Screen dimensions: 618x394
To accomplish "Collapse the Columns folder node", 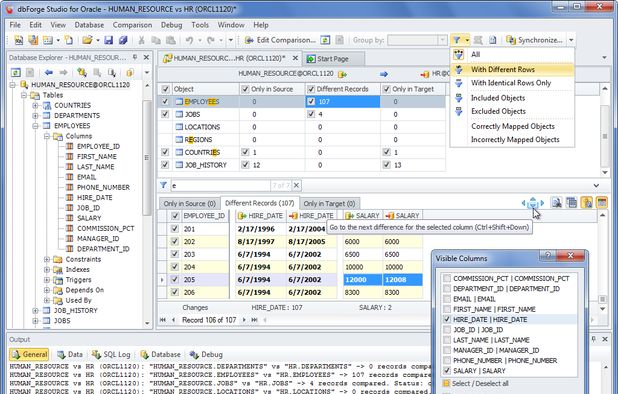I will click(47, 136).
